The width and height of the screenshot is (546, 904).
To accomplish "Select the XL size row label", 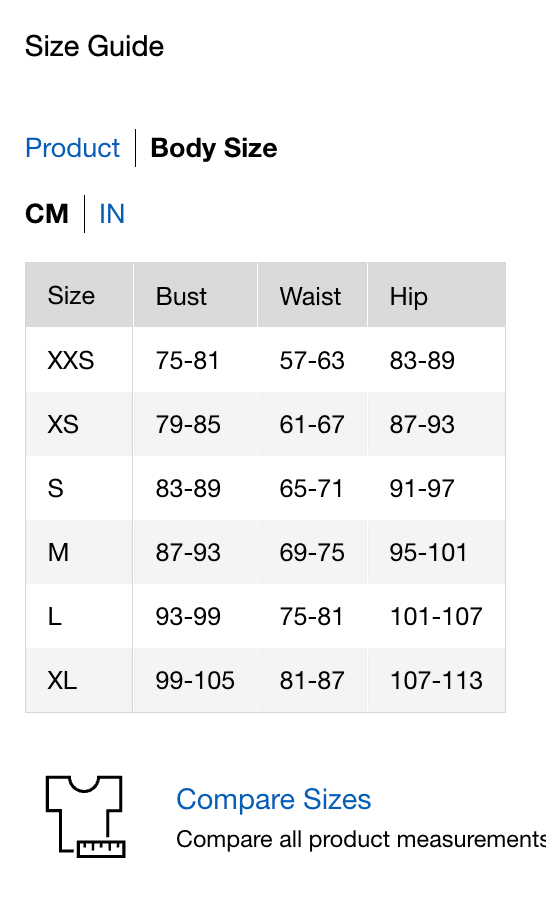I will [62, 681].
